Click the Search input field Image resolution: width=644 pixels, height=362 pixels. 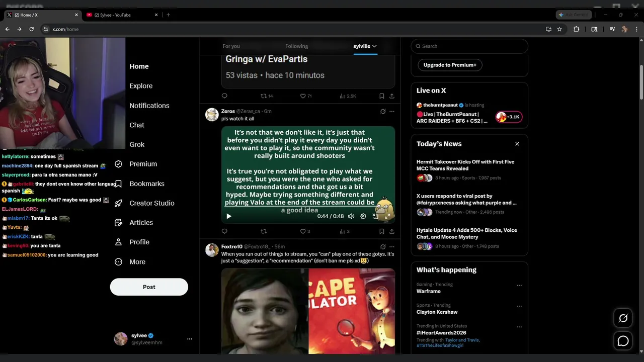(469, 46)
